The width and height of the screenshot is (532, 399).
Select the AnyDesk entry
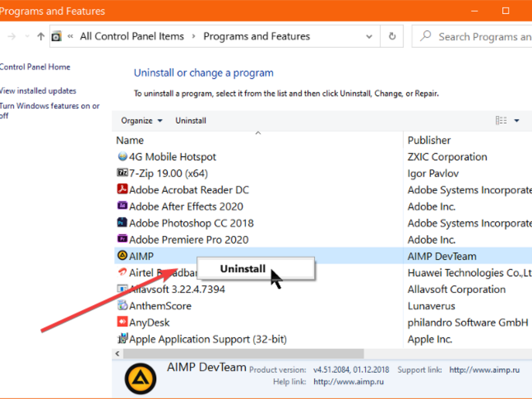pyautogui.click(x=322, y=322)
